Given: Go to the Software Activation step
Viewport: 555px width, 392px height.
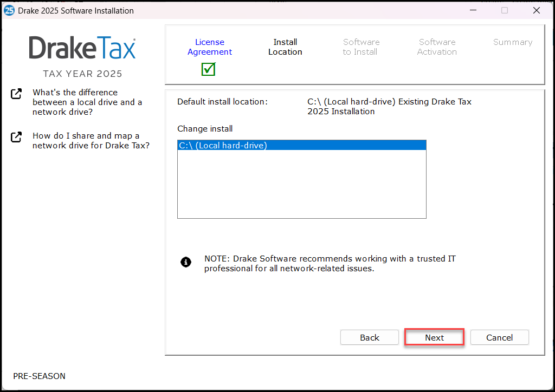Looking at the screenshot, I should pos(437,47).
